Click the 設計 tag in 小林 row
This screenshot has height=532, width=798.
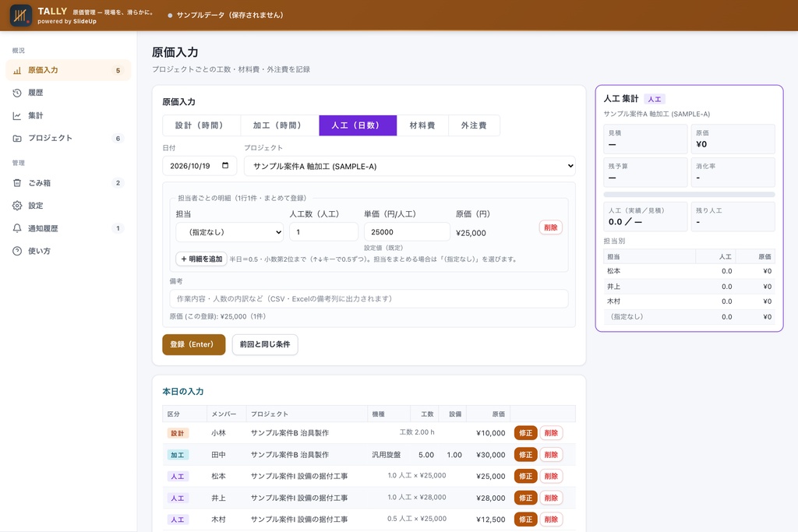click(178, 433)
